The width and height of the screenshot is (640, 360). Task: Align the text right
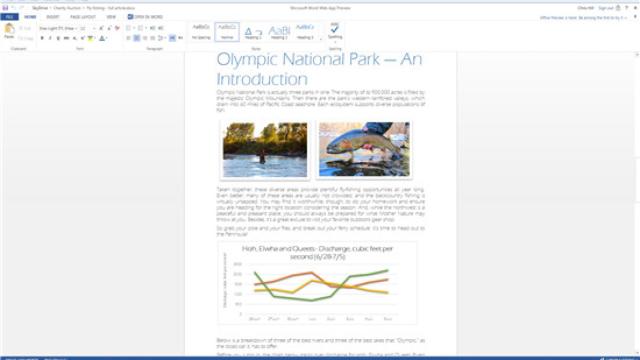[145, 38]
